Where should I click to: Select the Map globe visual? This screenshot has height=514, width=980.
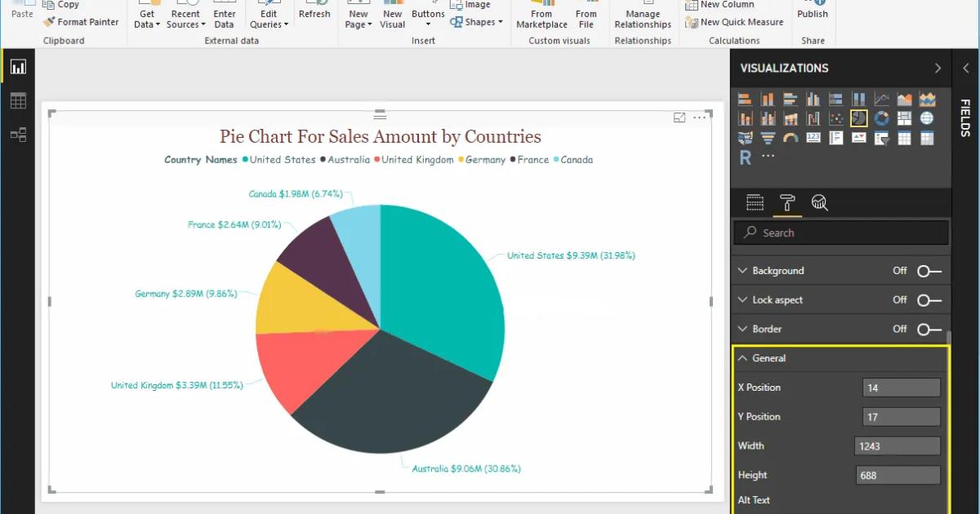point(925,117)
